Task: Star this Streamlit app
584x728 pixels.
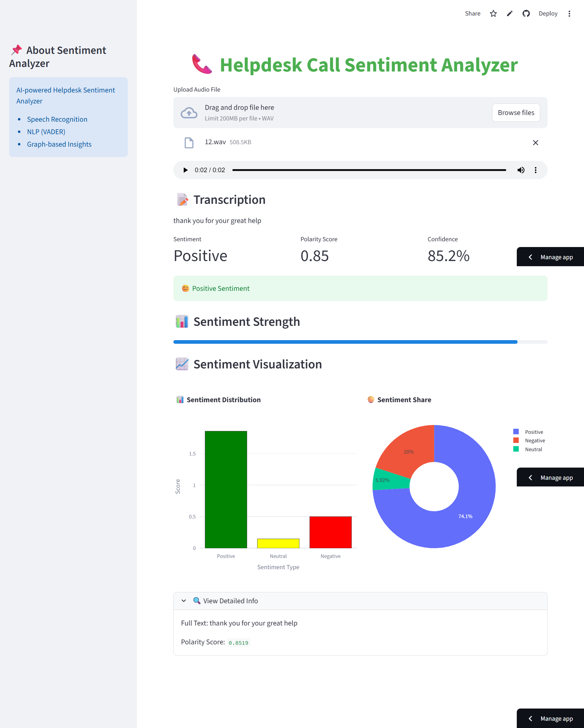Action: click(493, 13)
